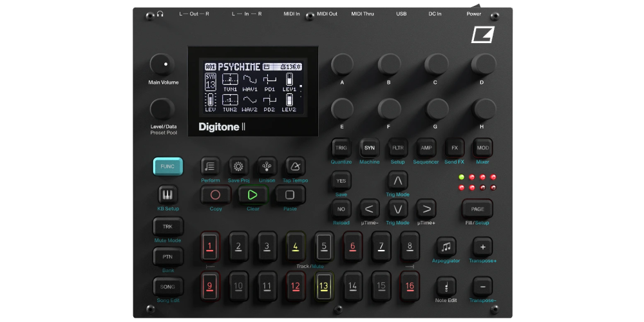Image resolution: width=644 pixels, height=322 pixels.
Task: Click the up arrow Trig Mode button
Action: (x=398, y=181)
